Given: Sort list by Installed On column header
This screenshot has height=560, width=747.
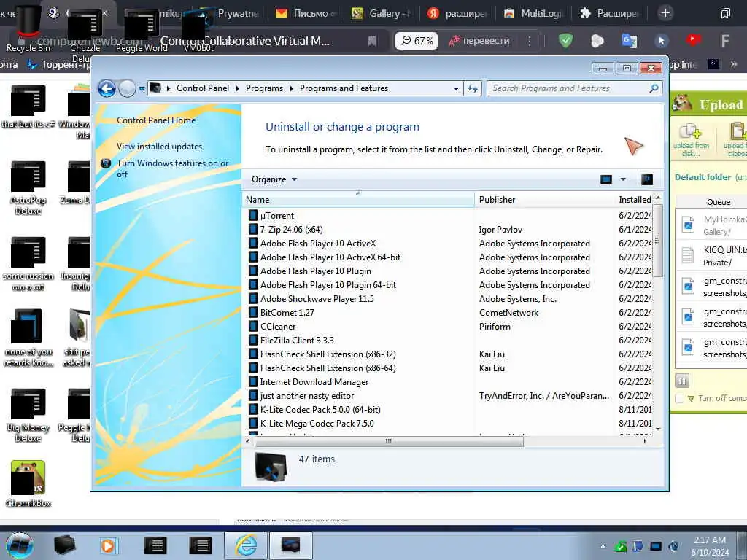Looking at the screenshot, I should [635, 200].
